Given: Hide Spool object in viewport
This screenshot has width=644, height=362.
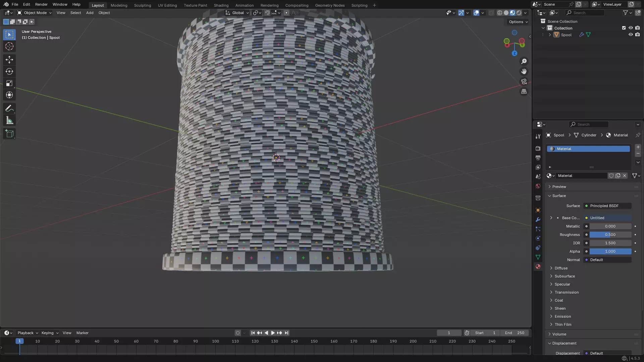Looking at the screenshot, I should (x=631, y=35).
